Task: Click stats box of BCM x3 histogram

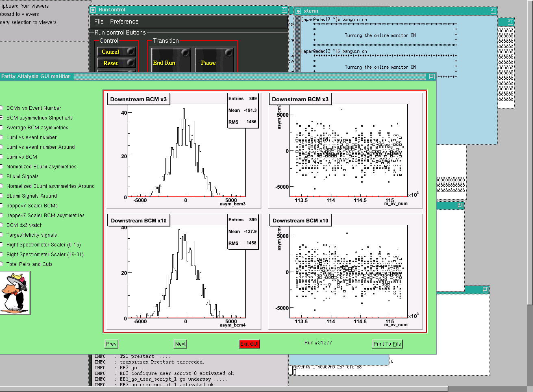Action: tap(243, 110)
